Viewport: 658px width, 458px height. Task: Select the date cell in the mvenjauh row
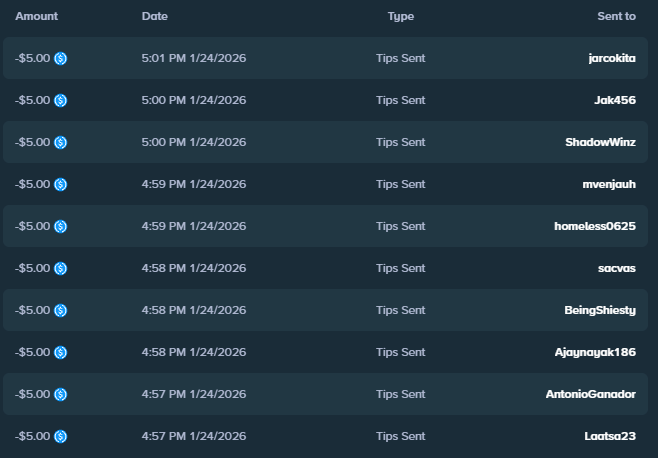tap(194, 184)
